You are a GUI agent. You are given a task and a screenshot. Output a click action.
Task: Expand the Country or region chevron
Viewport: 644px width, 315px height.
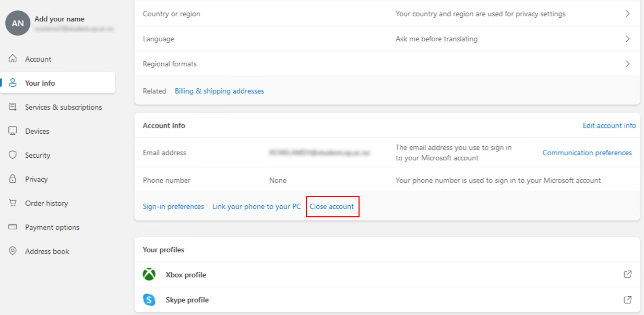[628, 14]
